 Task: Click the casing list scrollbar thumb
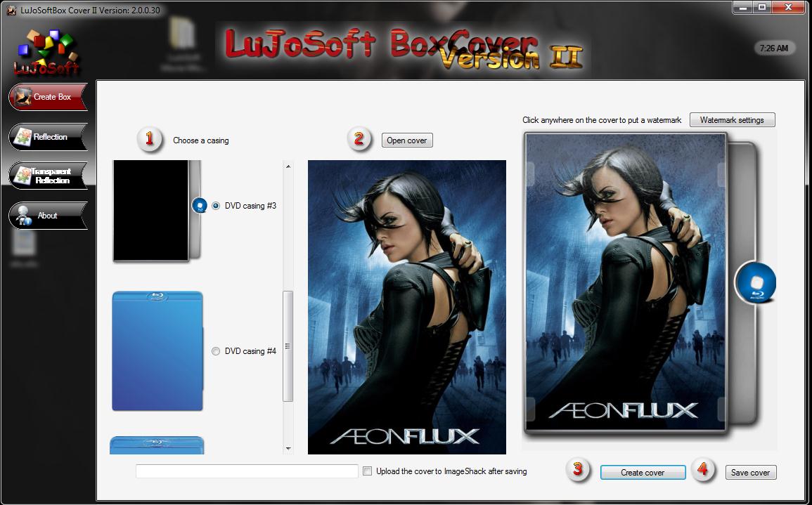click(288, 346)
